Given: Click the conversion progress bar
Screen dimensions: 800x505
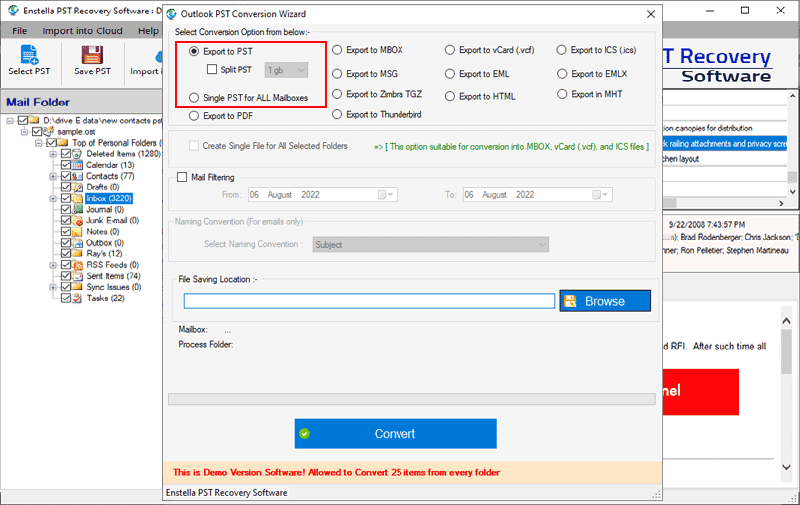Looking at the screenshot, I should click(412, 399).
